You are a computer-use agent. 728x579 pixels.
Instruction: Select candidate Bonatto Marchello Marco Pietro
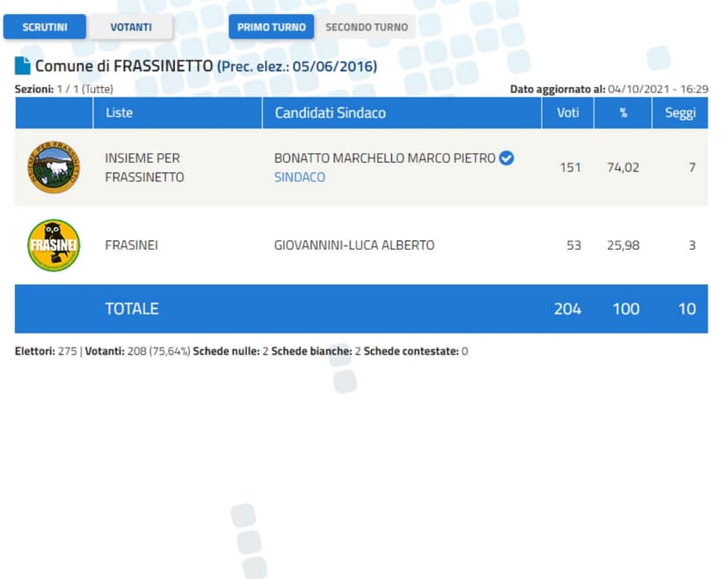tap(384, 158)
